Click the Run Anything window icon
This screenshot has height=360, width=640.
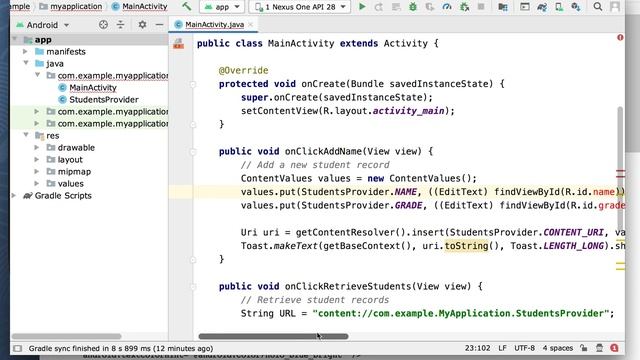[x=524, y=7]
